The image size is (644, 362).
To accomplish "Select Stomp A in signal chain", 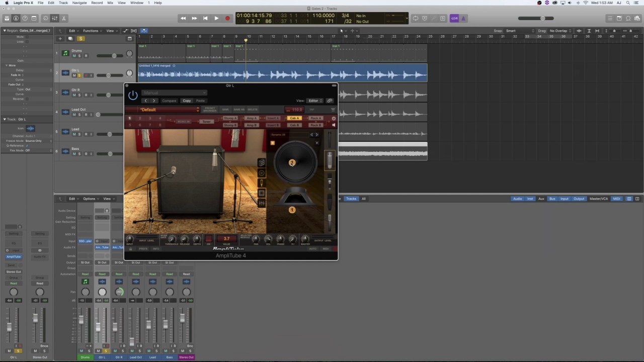I will [230, 118].
